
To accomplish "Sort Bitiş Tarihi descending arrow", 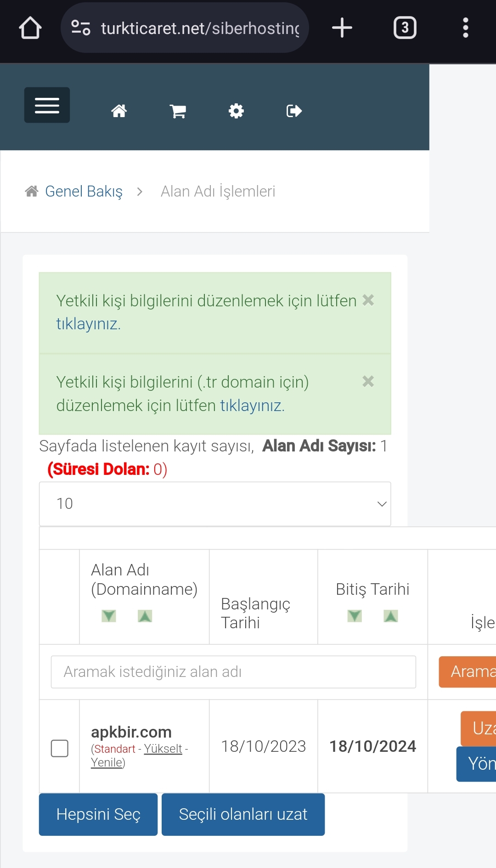I will (x=355, y=616).
